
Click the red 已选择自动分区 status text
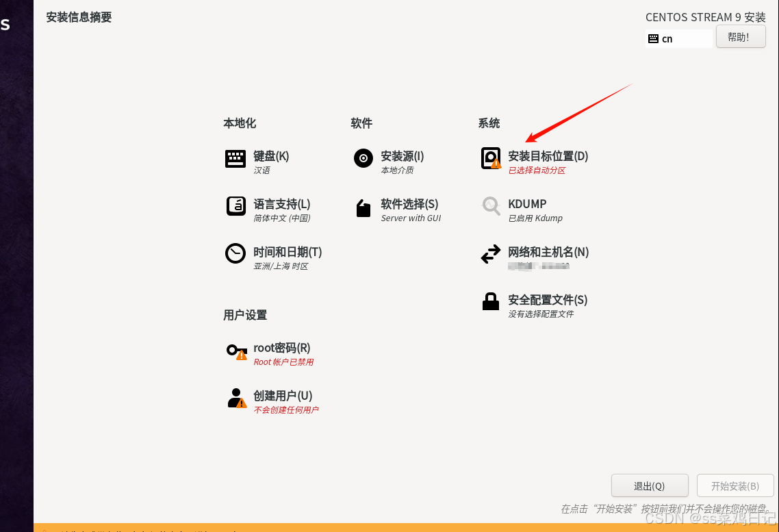(x=537, y=170)
